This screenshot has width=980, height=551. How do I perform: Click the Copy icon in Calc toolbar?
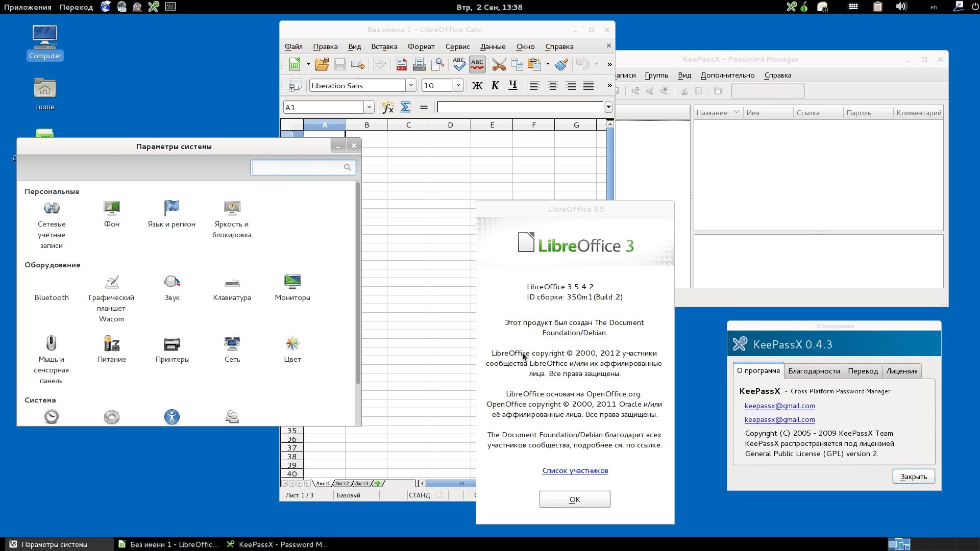tap(517, 64)
